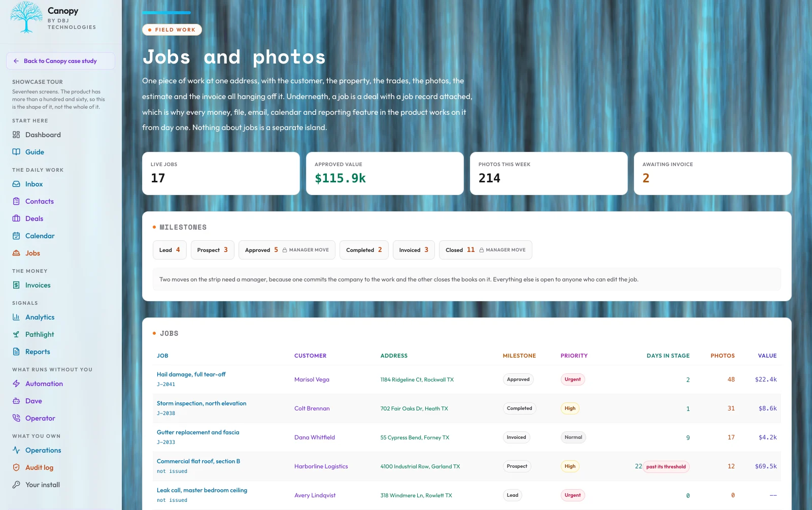This screenshot has width=812, height=510.
Task: Click the Invoices document icon
Action: (x=16, y=285)
